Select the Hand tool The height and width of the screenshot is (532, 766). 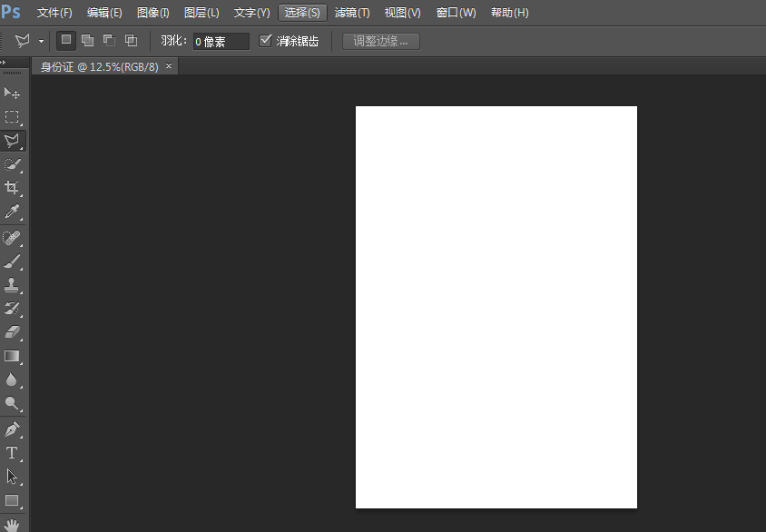[12, 525]
